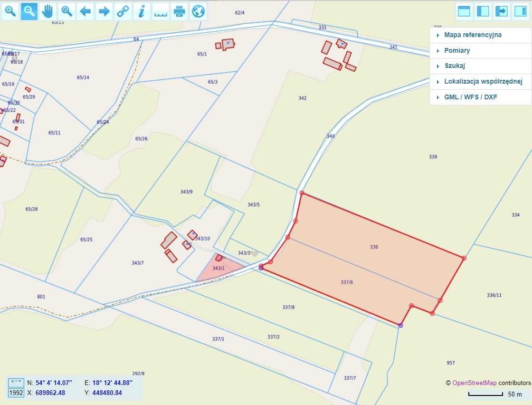
Task: Go to previous map view arrow
Action: (x=85, y=11)
